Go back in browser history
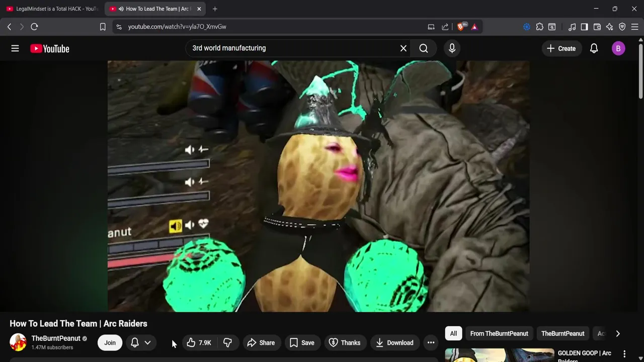Screen dimensions: 644x362 coord(9,27)
